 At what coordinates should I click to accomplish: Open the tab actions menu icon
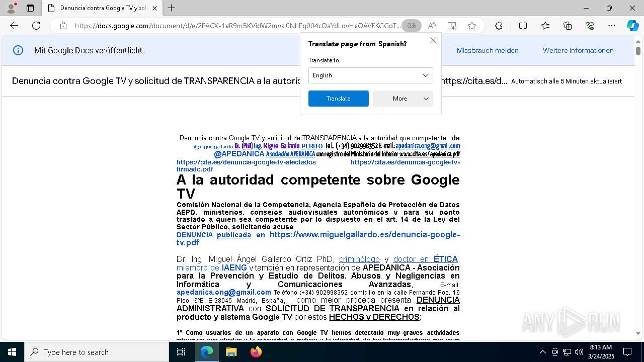[x=30, y=8]
